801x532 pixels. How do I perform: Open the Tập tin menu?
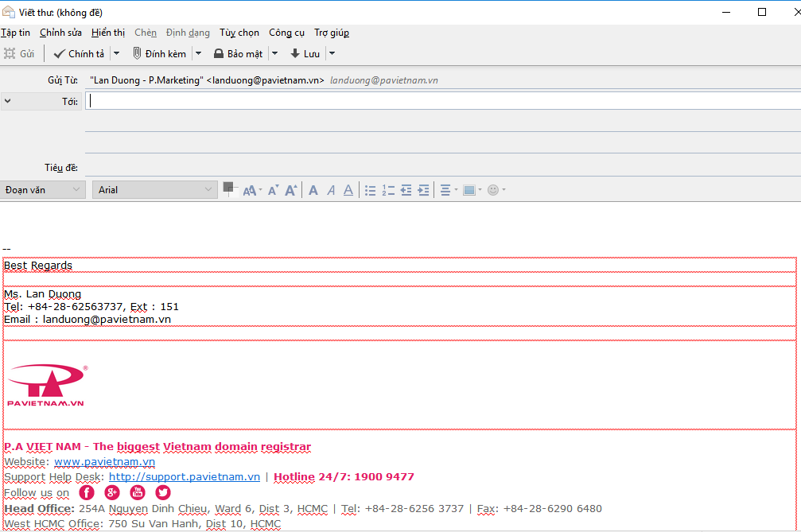click(15, 33)
